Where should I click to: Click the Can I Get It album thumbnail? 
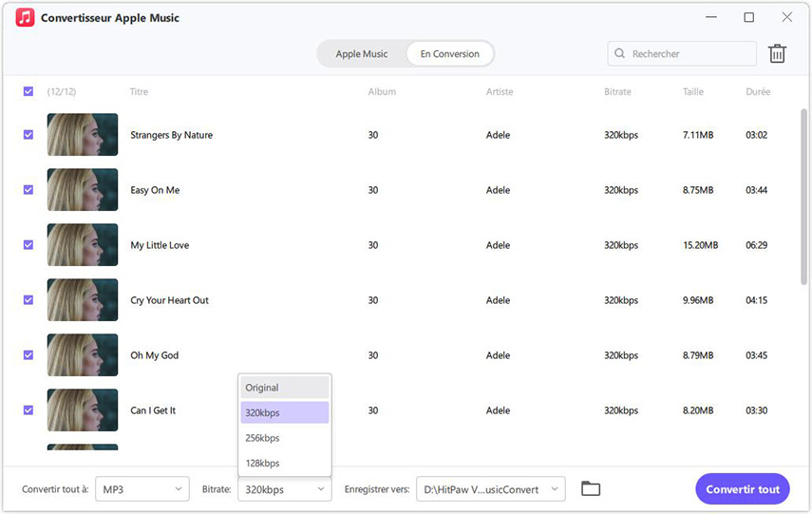(83, 410)
